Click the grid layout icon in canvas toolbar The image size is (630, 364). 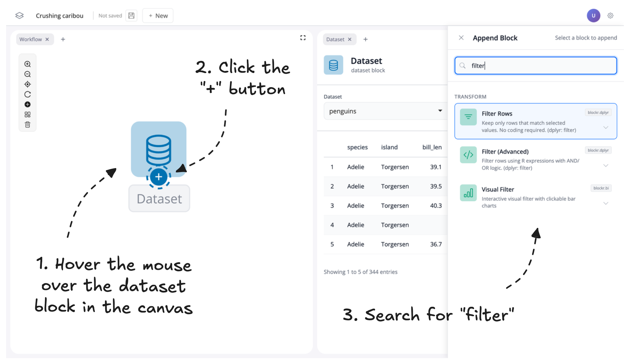point(28,115)
